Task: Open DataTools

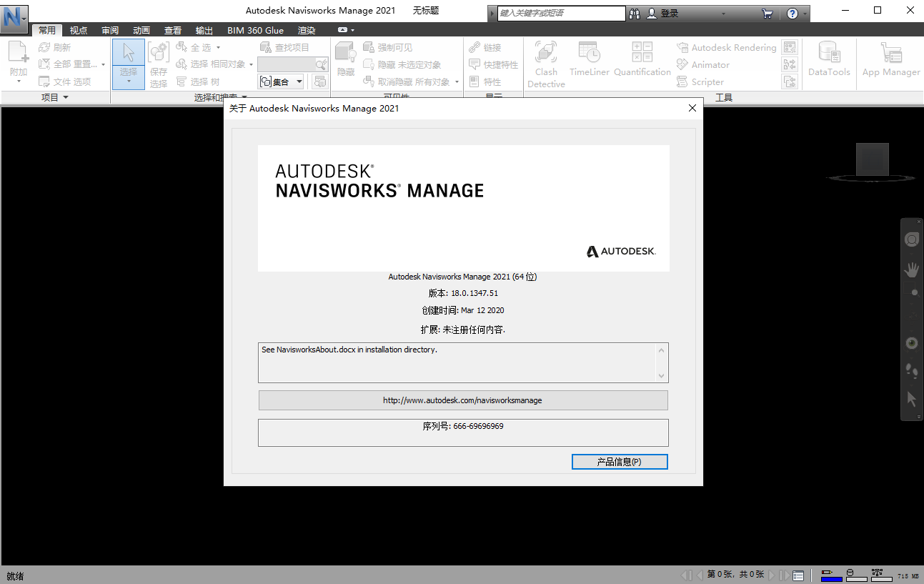Action: 829,59
